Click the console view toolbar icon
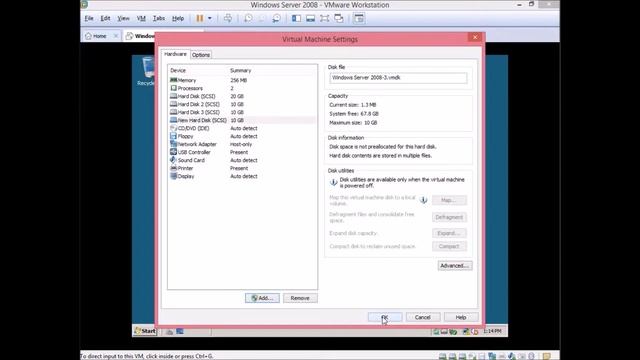Viewport: 640px width, 360px height. (x=359, y=18)
